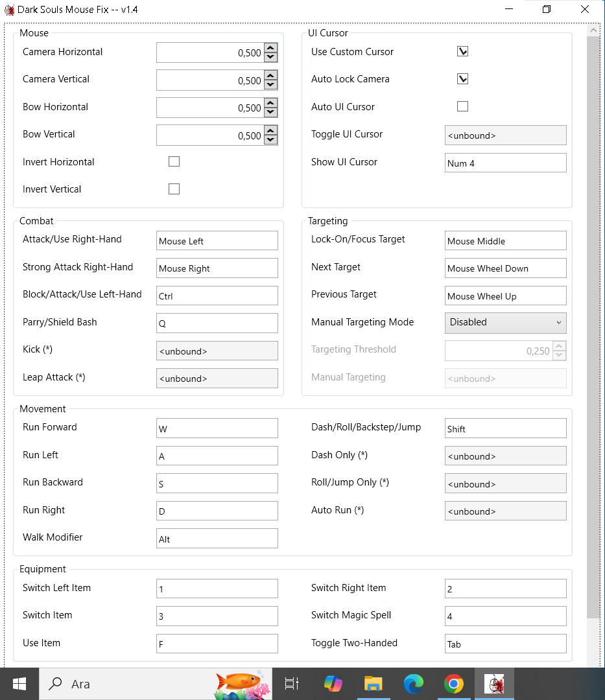Increase the Camera Vertical value
Screen dimensions: 605x700
[271, 75]
